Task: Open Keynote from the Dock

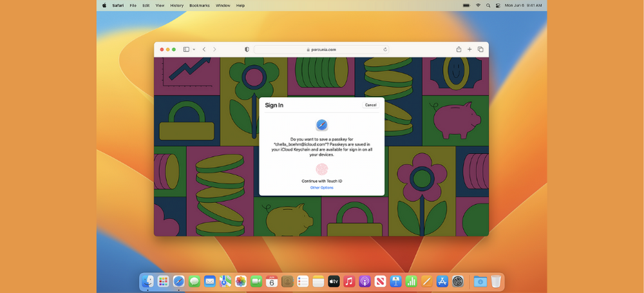Action: (396, 281)
